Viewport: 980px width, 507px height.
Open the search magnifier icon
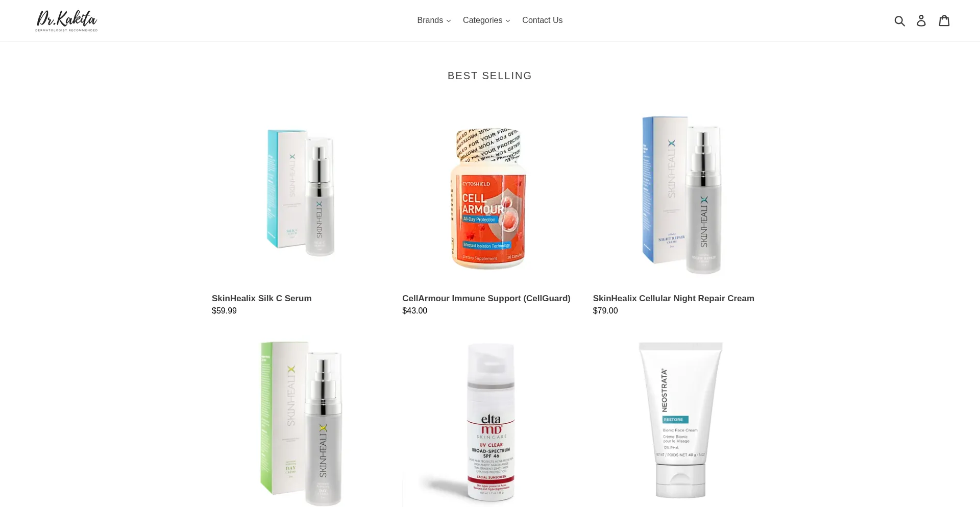(899, 20)
